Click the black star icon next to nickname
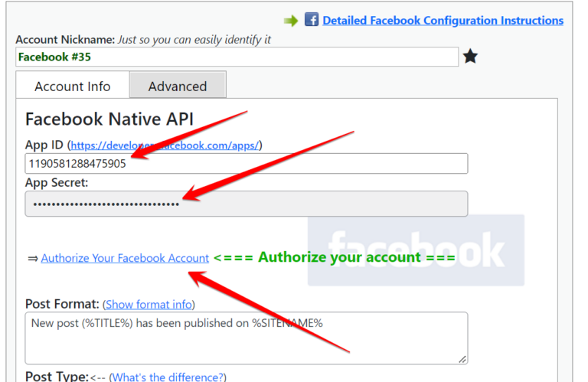The height and width of the screenshot is (382, 588). tap(470, 57)
